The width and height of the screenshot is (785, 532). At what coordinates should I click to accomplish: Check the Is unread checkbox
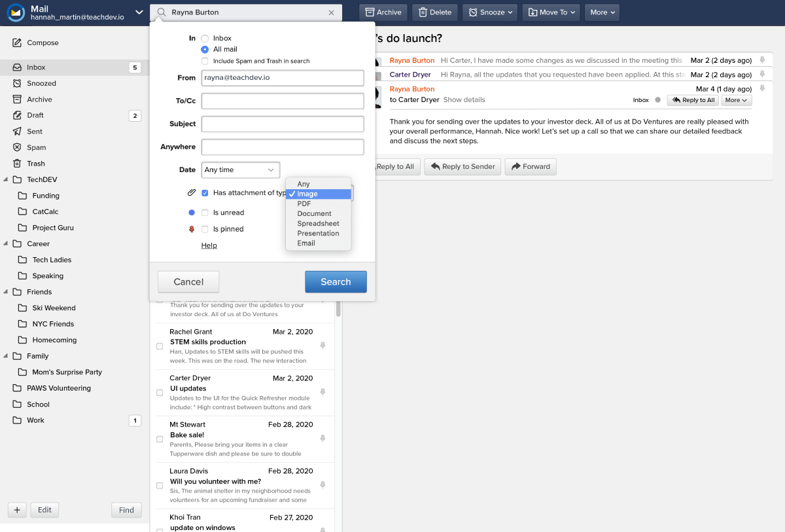click(x=205, y=213)
